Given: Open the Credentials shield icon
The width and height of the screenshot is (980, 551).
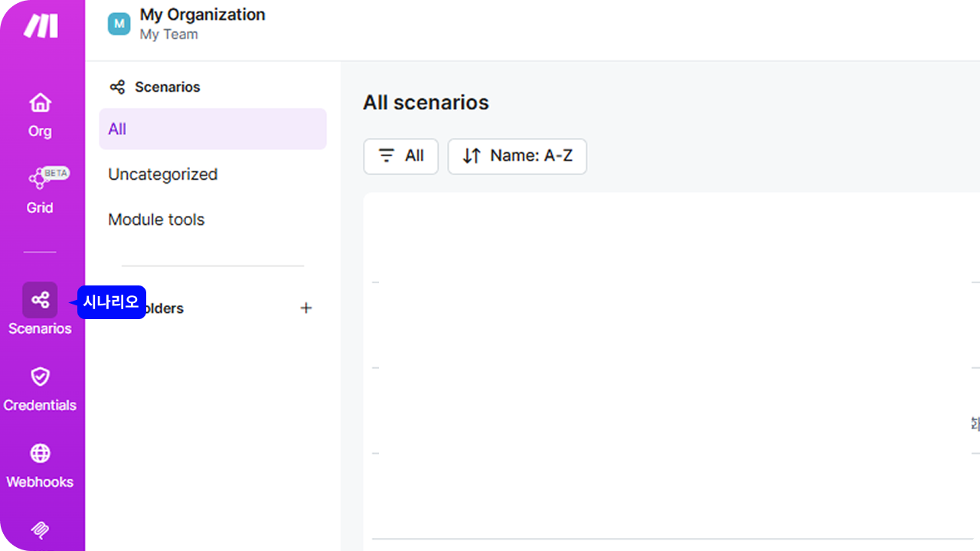Looking at the screenshot, I should click(40, 377).
